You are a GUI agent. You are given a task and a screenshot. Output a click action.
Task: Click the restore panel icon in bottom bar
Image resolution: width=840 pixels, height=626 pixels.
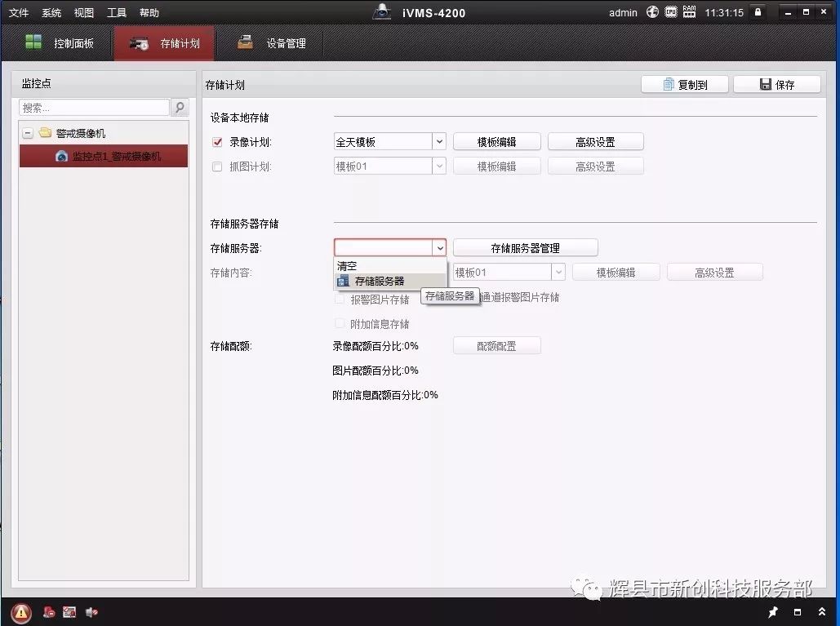point(797,611)
